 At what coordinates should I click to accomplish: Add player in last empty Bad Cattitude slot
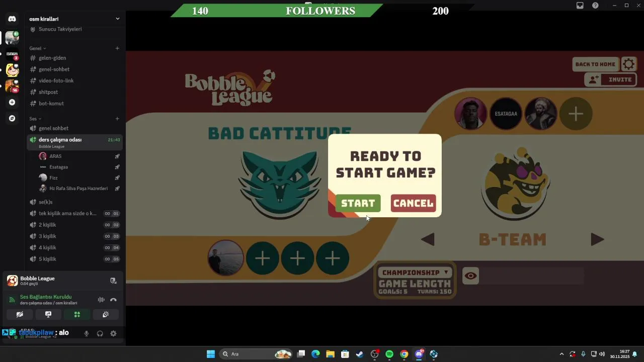point(332,258)
